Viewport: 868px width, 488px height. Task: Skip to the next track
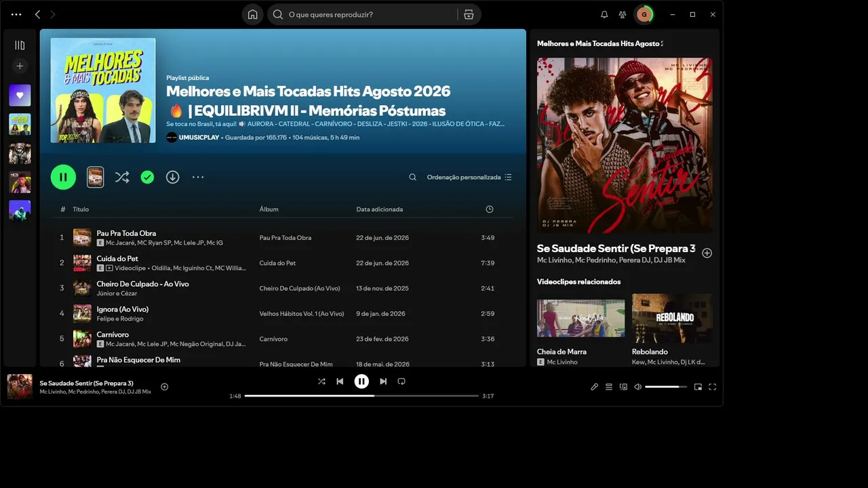(x=383, y=382)
